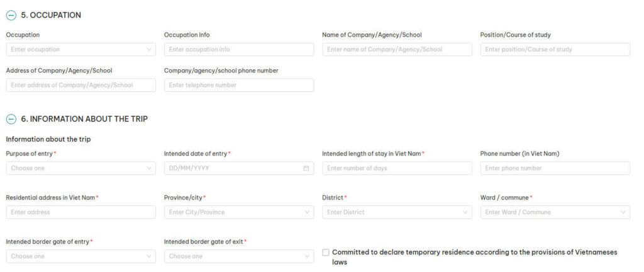
Task: Click Address of Company/Agency/School field
Action: coord(81,85)
